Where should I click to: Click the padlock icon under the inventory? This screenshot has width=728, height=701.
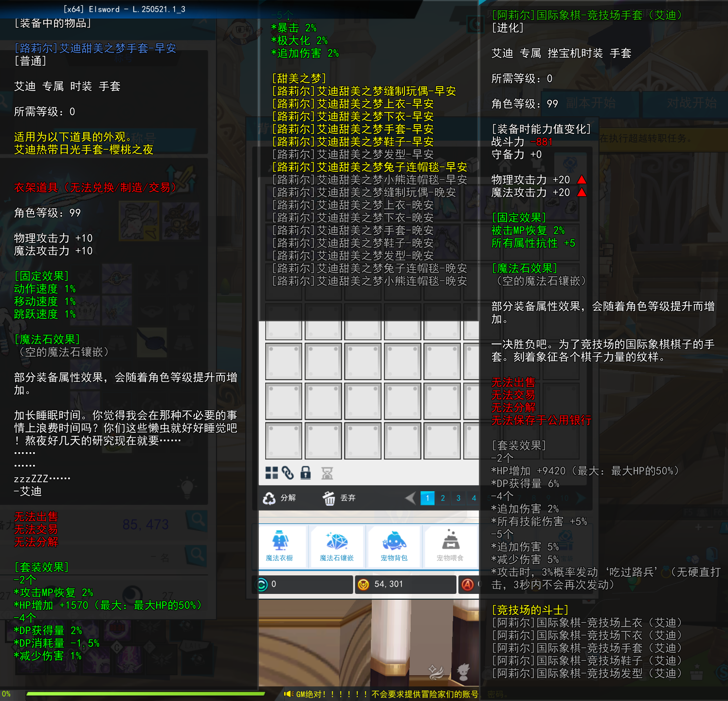306,473
